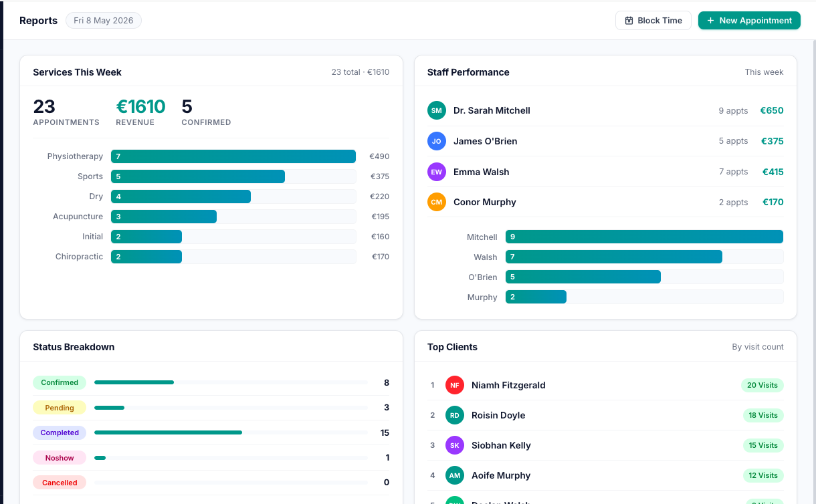Image resolution: width=816 pixels, height=504 pixels.
Task: Click Aoife Murphy's AM avatar
Action: [455, 475]
